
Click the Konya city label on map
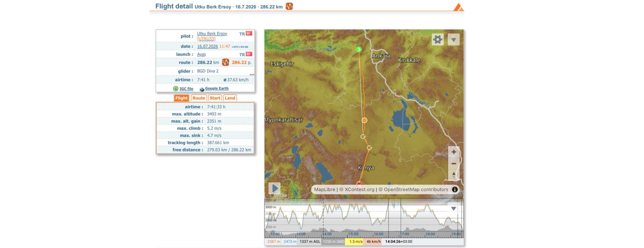coord(366,168)
